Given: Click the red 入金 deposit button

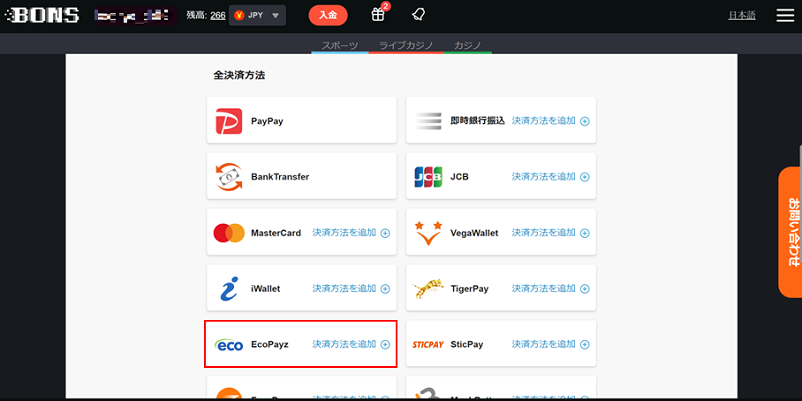Looking at the screenshot, I should coord(328,15).
